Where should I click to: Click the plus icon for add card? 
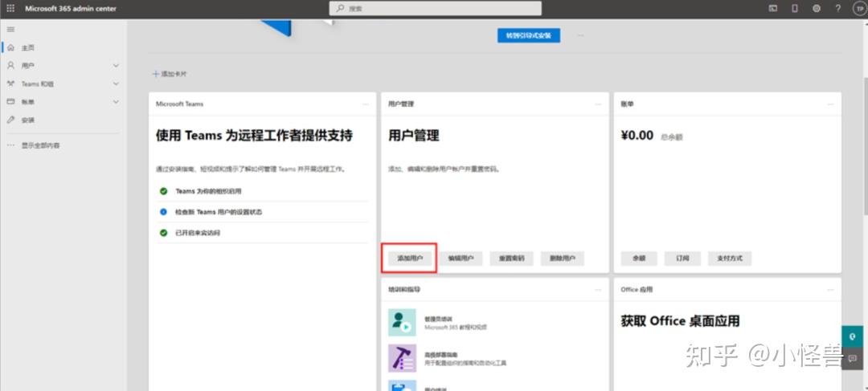[x=156, y=74]
